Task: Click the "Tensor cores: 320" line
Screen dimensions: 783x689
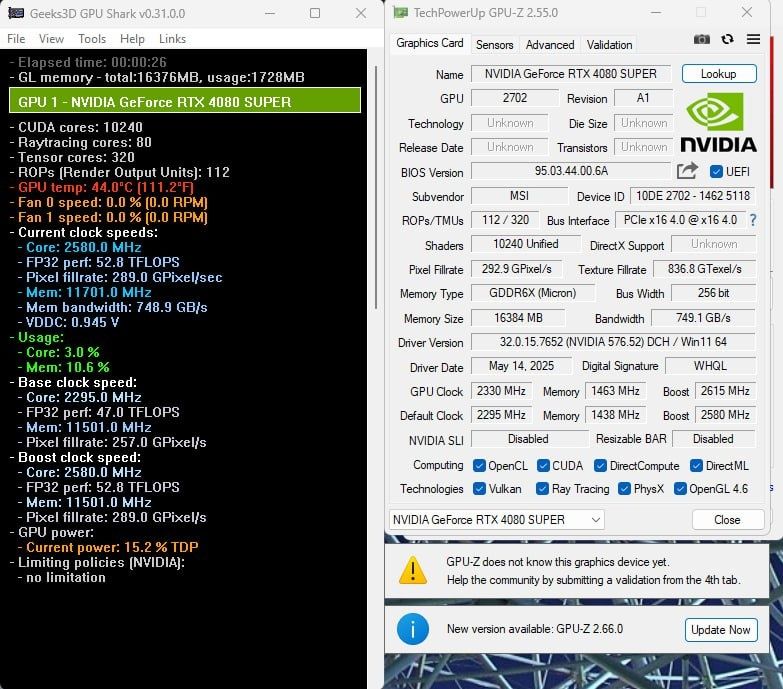Action: (72, 157)
